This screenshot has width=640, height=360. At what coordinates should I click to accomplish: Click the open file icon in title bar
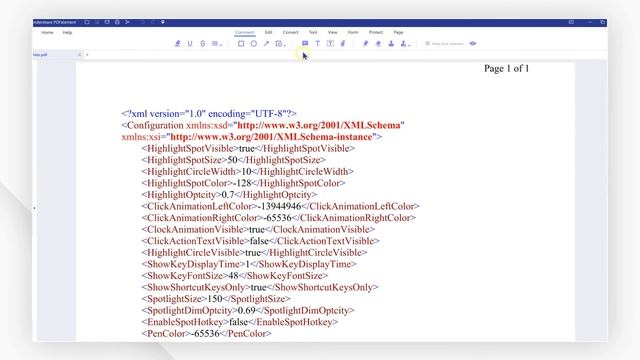pyautogui.click(x=87, y=22)
